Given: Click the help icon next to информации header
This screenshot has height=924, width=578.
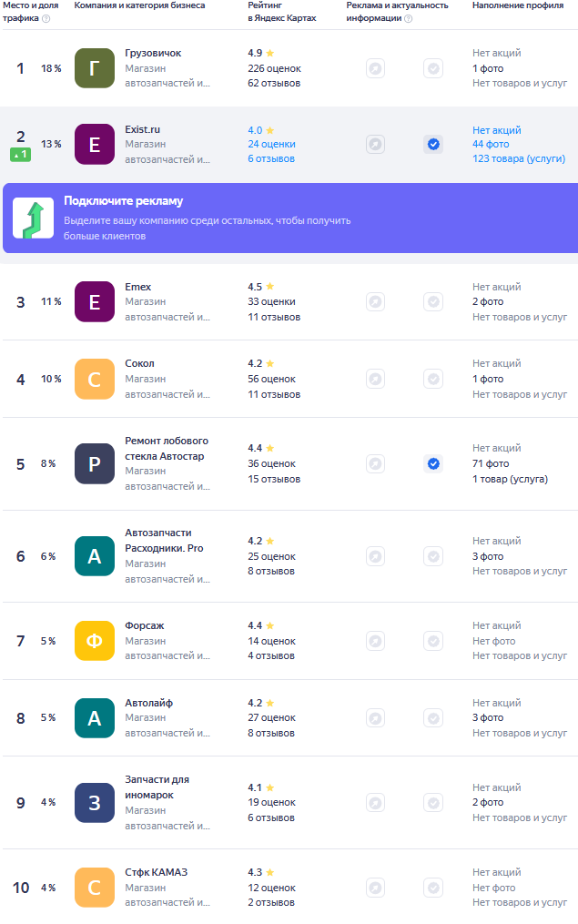Looking at the screenshot, I should pos(409,18).
